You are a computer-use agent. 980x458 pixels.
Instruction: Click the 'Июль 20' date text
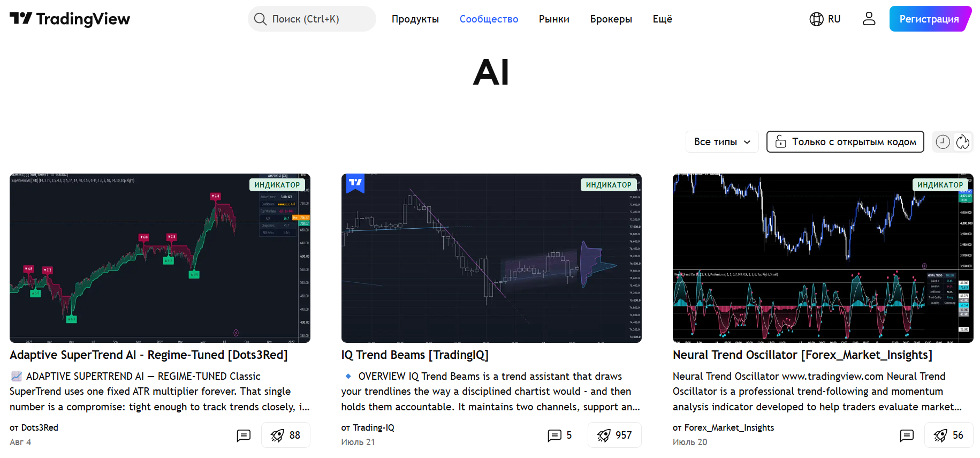tap(690, 442)
